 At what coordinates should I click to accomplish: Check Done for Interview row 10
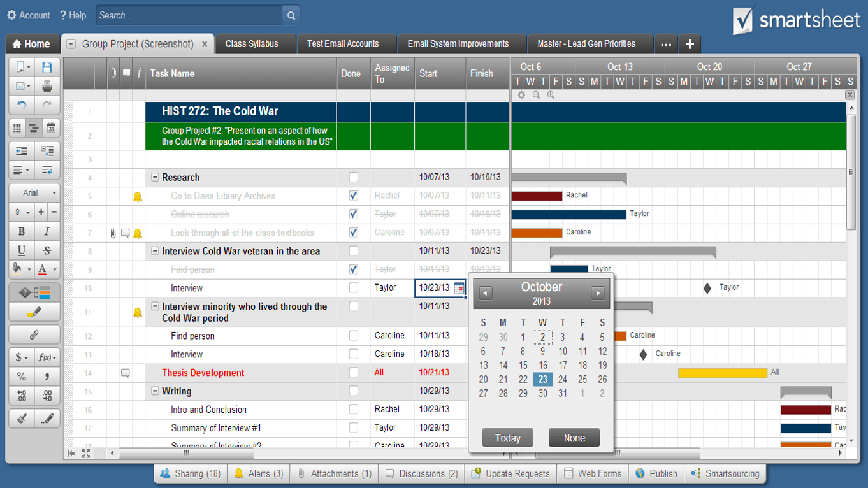tap(354, 288)
